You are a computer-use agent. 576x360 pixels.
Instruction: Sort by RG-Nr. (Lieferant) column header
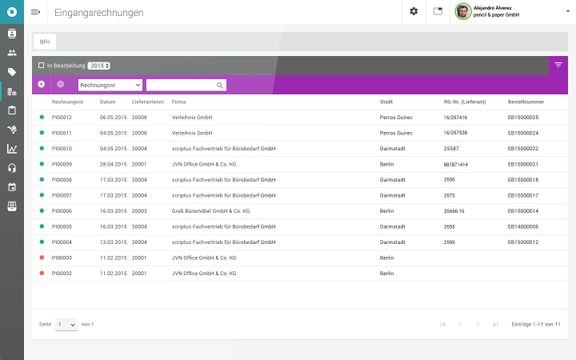tap(465, 102)
